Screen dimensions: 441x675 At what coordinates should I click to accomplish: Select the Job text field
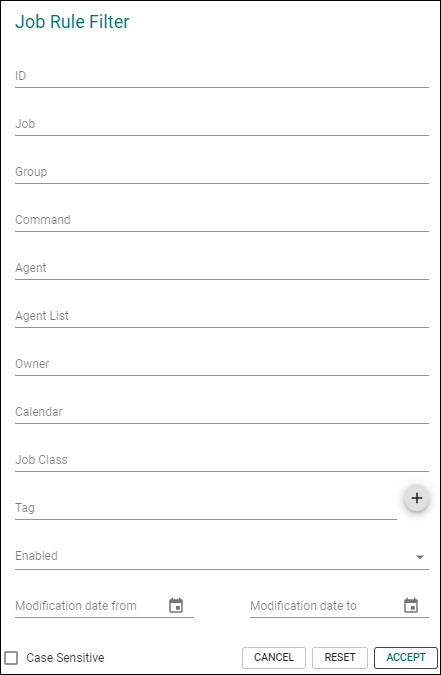(222, 124)
